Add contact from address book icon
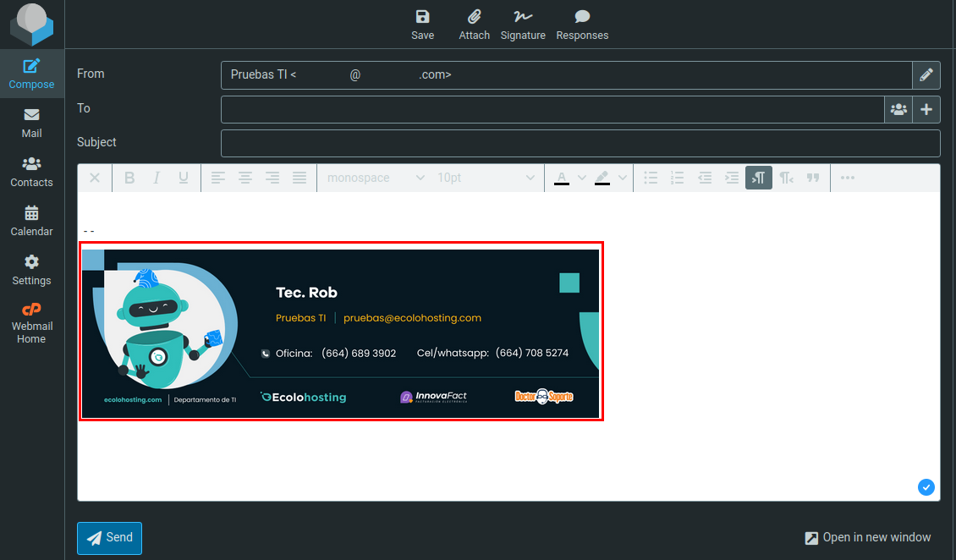The width and height of the screenshot is (956, 560). 898,109
